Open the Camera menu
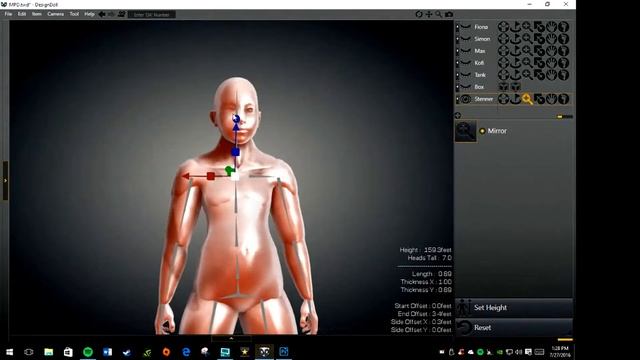The image size is (640, 360). [x=56, y=14]
